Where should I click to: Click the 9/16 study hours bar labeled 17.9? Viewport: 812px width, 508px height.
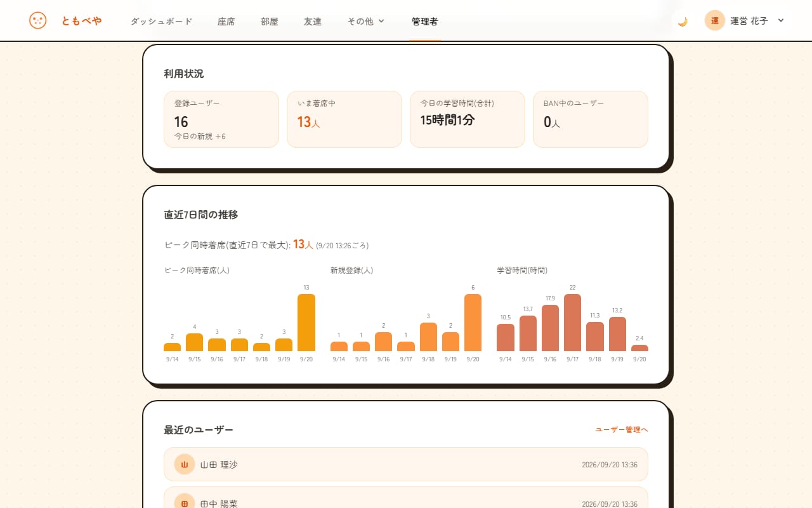pyautogui.click(x=550, y=328)
